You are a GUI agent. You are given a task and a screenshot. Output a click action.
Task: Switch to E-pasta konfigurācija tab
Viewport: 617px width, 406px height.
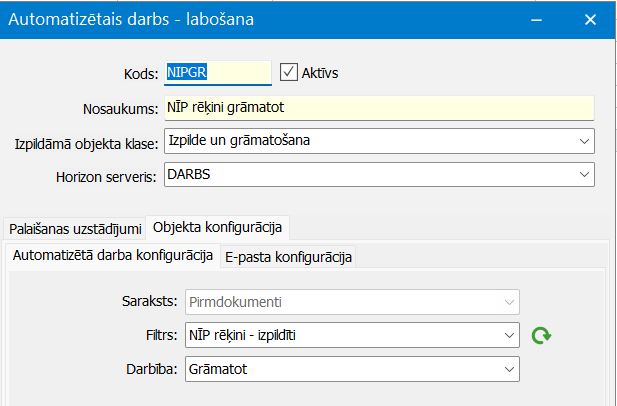pyautogui.click(x=288, y=257)
